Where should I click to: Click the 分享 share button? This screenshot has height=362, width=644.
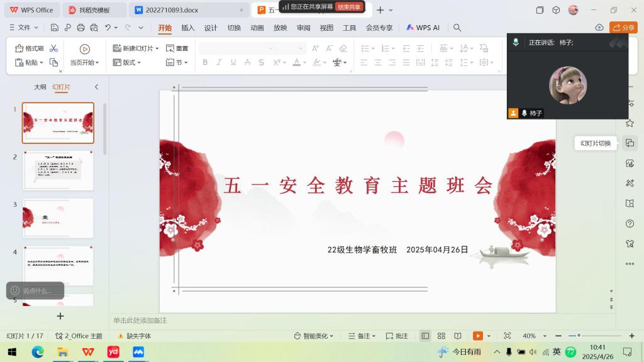point(623,28)
